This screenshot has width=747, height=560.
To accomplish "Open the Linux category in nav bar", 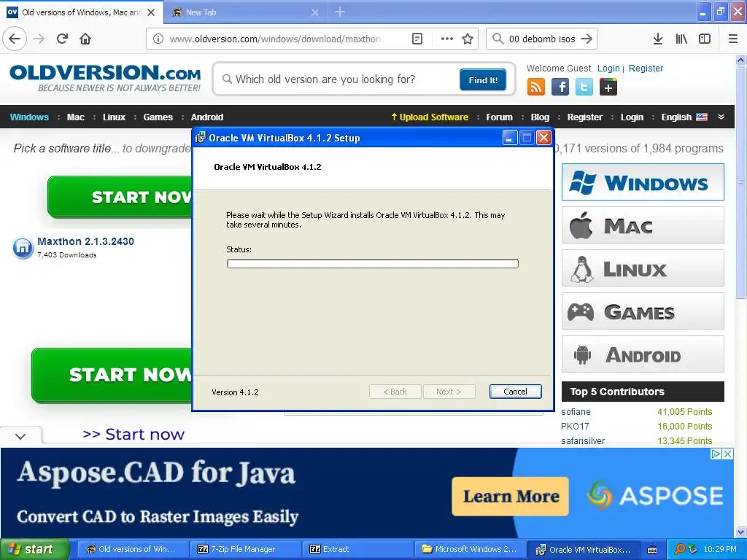I will [114, 117].
